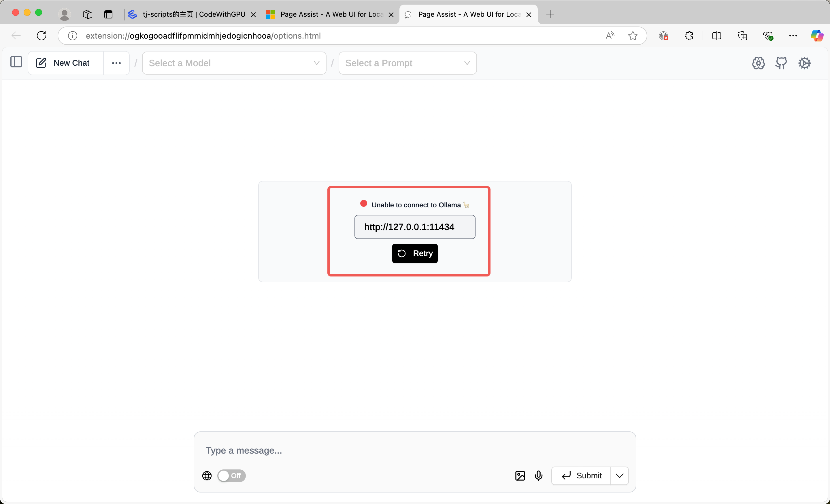
Task: Click the Retry button
Action: (x=415, y=253)
